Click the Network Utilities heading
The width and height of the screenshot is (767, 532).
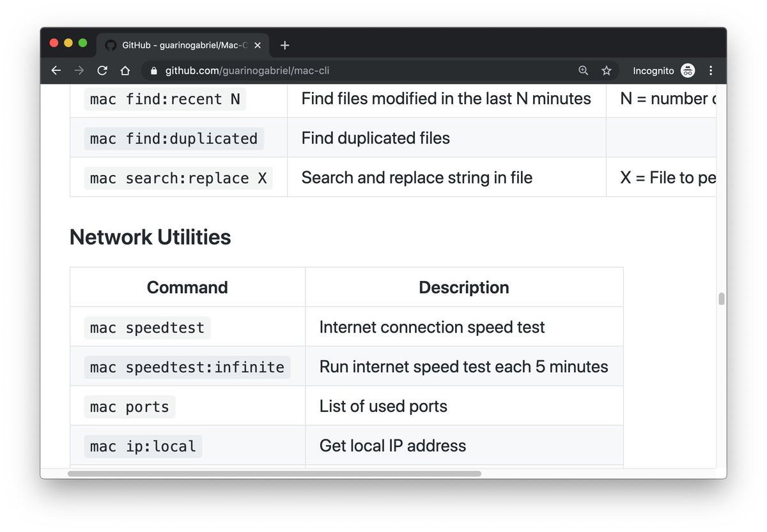pos(150,237)
